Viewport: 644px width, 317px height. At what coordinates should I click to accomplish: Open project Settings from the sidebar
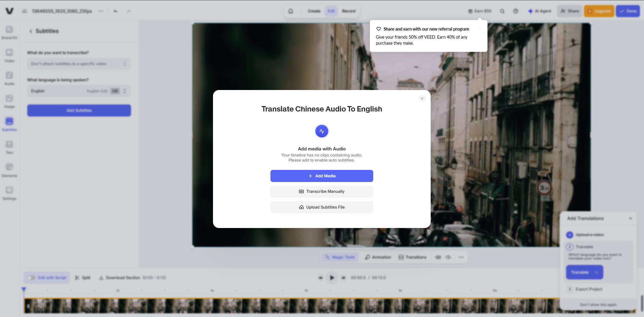9,192
